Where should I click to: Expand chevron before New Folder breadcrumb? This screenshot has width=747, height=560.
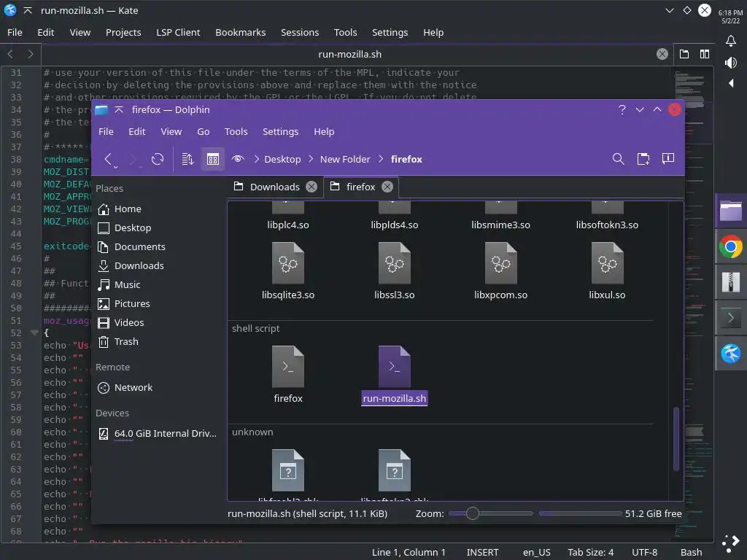[x=311, y=159]
